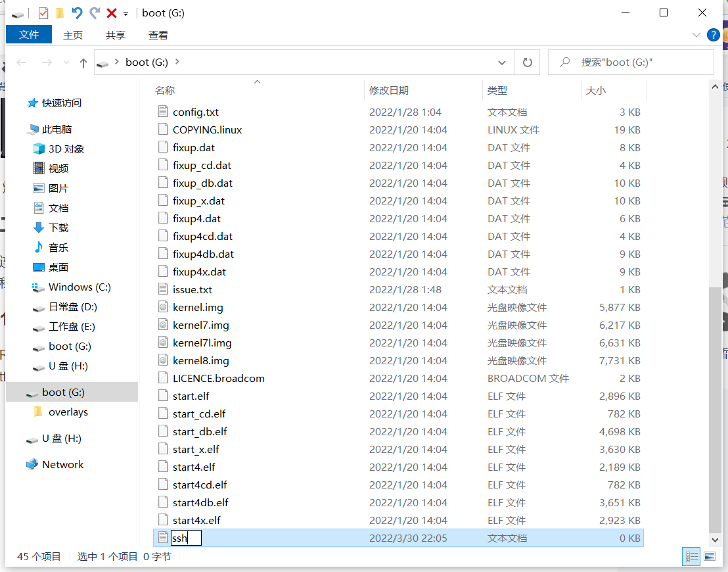This screenshot has height=572, width=728.
Task: Click the fixup4db.dat file icon
Action: pyautogui.click(x=163, y=253)
